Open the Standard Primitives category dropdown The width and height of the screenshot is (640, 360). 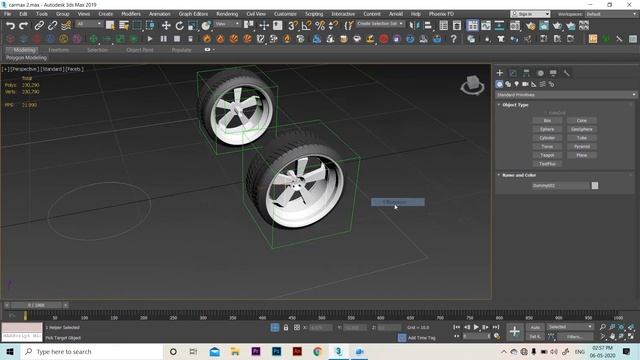566,95
